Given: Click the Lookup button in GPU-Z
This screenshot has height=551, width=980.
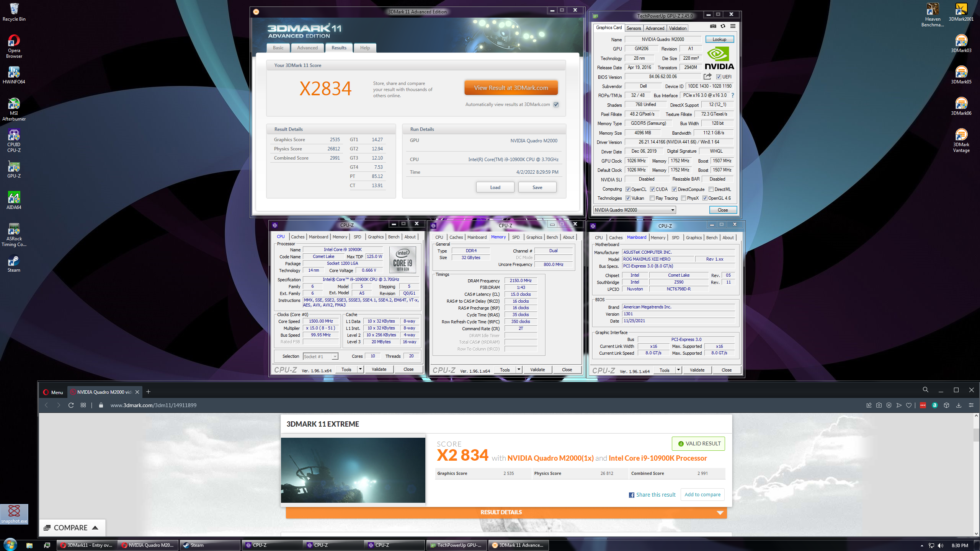Looking at the screenshot, I should (719, 39).
